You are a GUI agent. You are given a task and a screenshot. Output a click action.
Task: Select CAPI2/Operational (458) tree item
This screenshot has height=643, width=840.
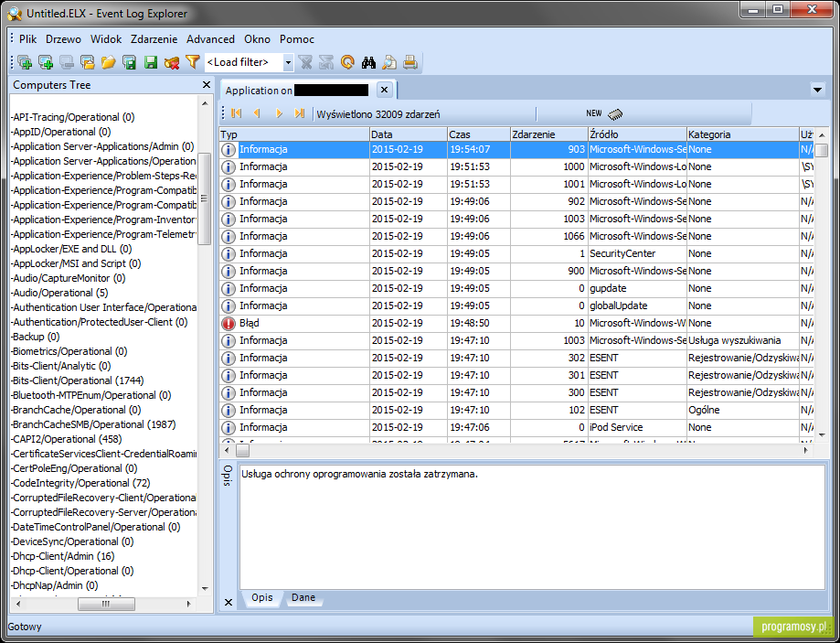pos(67,439)
